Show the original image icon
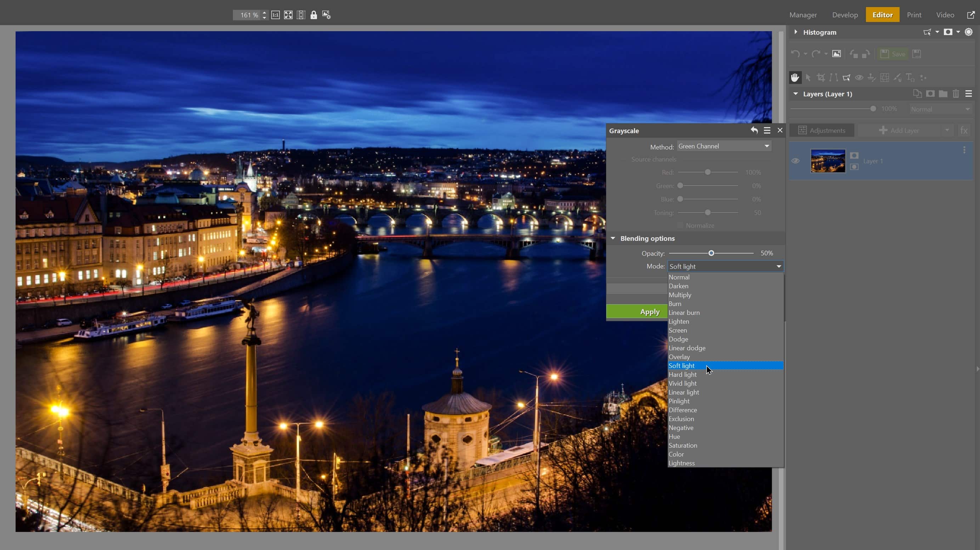This screenshot has width=980, height=550. coord(836,53)
